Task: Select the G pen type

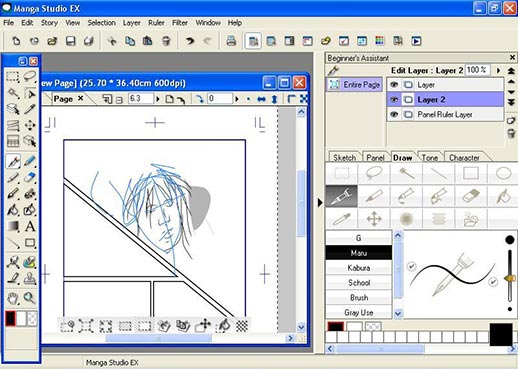Action: point(359,238)
